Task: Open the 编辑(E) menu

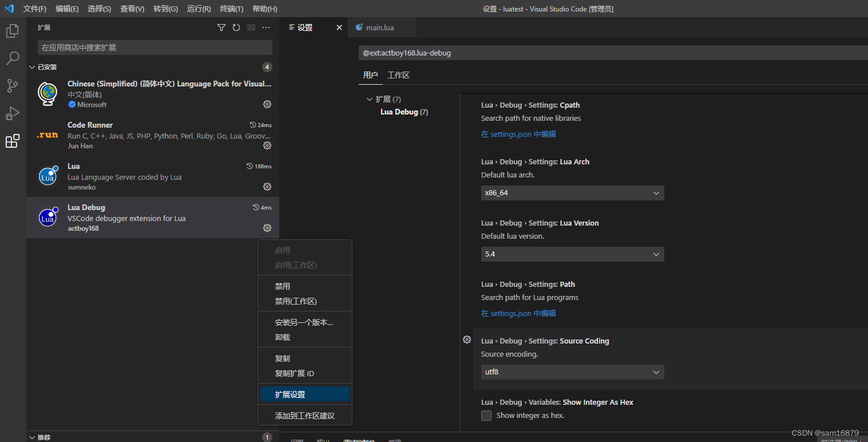Action: [67, 9]
